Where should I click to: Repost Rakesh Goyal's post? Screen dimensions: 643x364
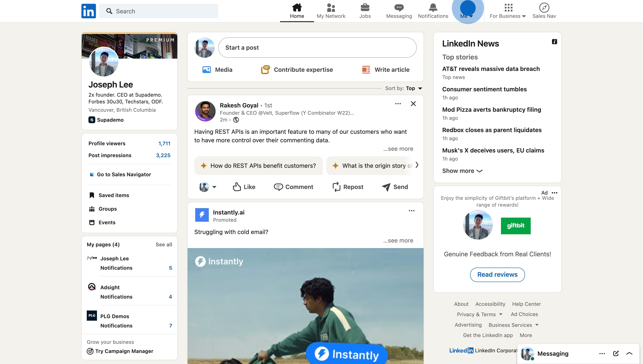348,187
